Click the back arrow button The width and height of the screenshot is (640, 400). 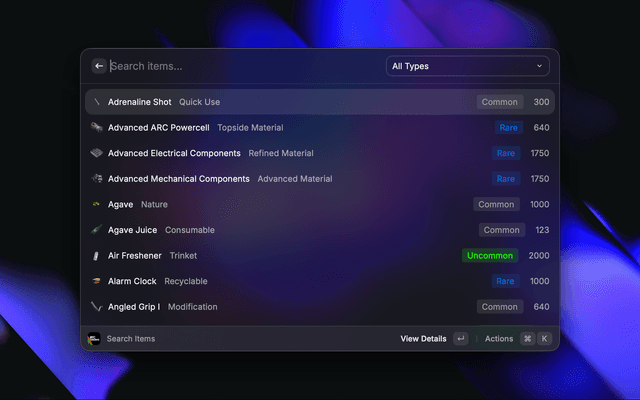pyautogui.click(x=99, y=66)
